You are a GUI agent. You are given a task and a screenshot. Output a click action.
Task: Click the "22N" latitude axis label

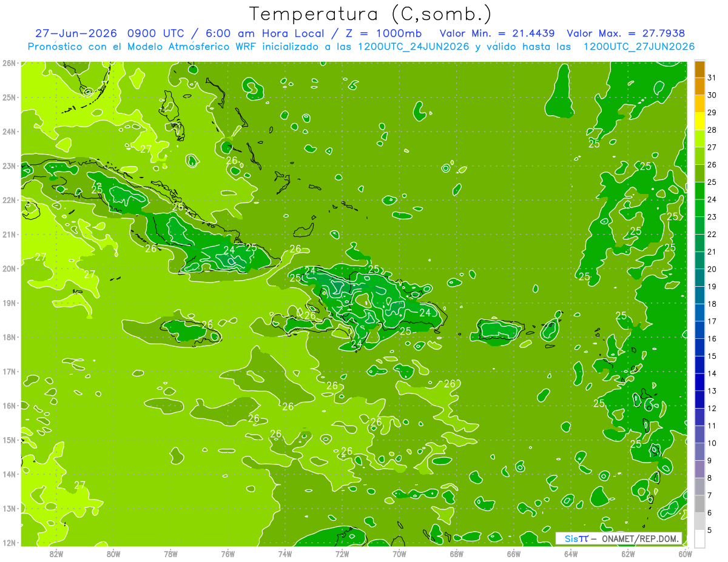coord(9,200)
